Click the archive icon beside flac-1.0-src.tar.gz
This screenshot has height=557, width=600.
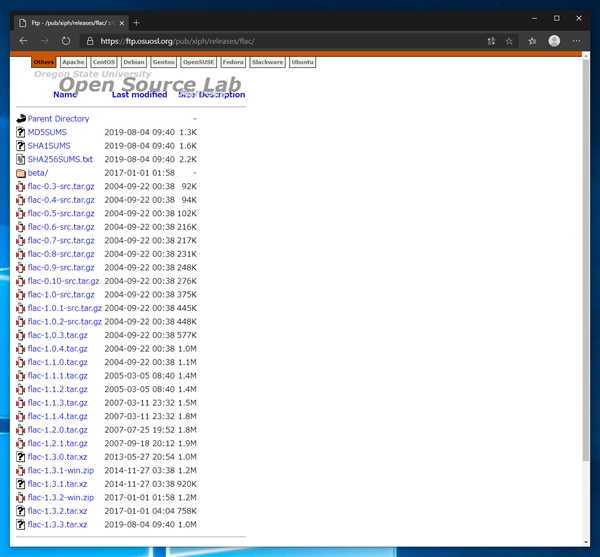21,295
